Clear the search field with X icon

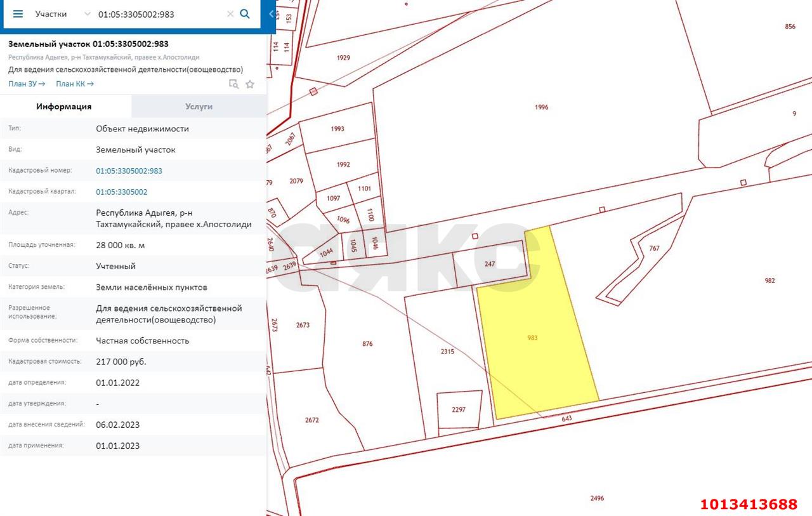click(230, 14)
